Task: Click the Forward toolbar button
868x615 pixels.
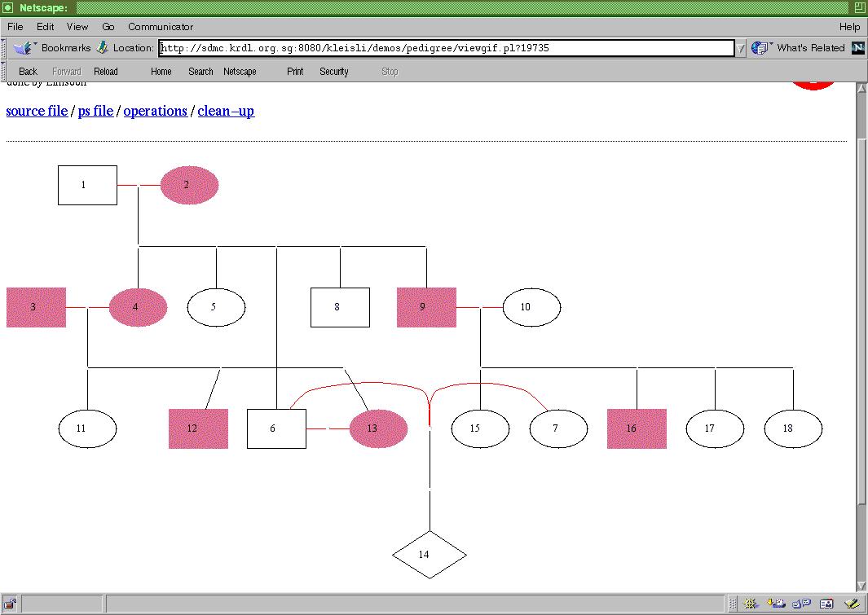Action: click(67, 72)
